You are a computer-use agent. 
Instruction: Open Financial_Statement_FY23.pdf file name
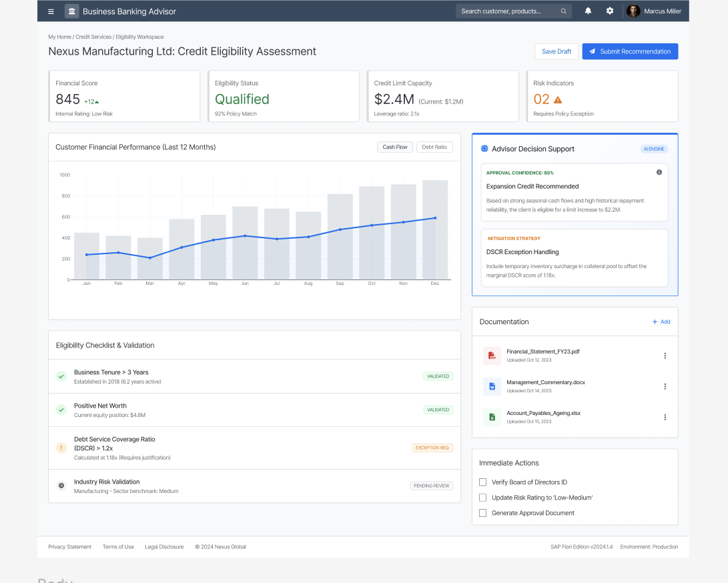click(x=542, y=352)
